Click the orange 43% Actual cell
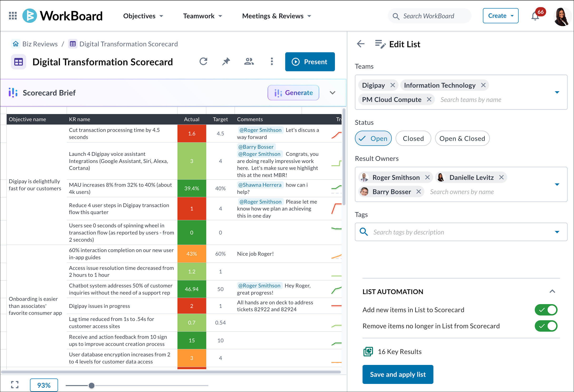The height and width of the screenshot is (392, 574). (192, 253)
